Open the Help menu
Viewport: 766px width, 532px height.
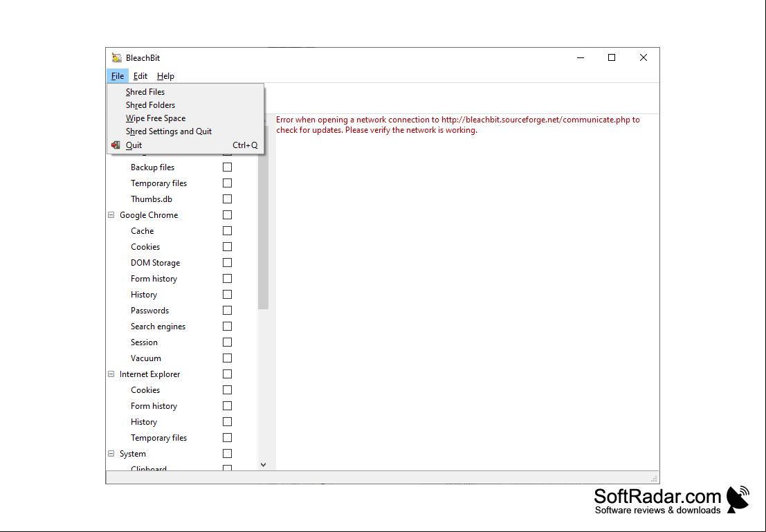165,75
